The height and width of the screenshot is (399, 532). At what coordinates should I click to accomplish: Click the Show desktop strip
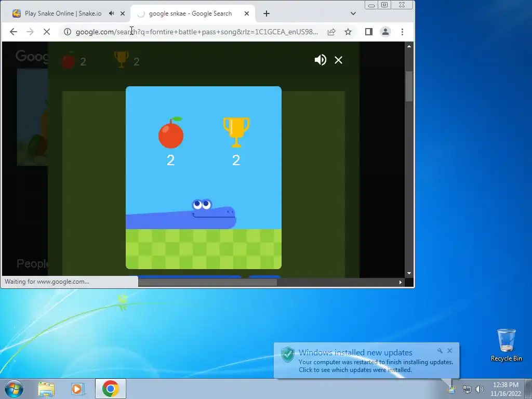(x=528, y=389)
